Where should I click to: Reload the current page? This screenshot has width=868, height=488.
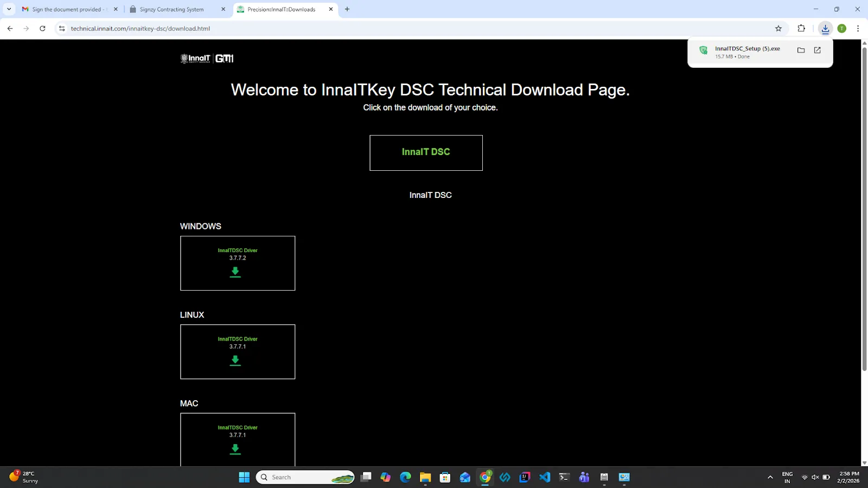(x=42, y=29)
